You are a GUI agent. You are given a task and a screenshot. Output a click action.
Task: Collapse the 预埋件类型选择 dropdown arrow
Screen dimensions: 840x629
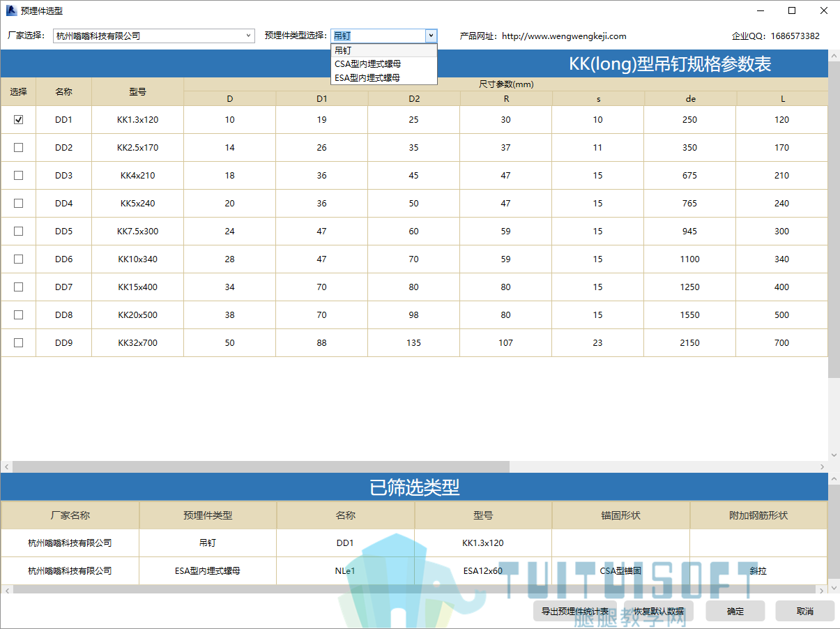click(x=431, y=36)
